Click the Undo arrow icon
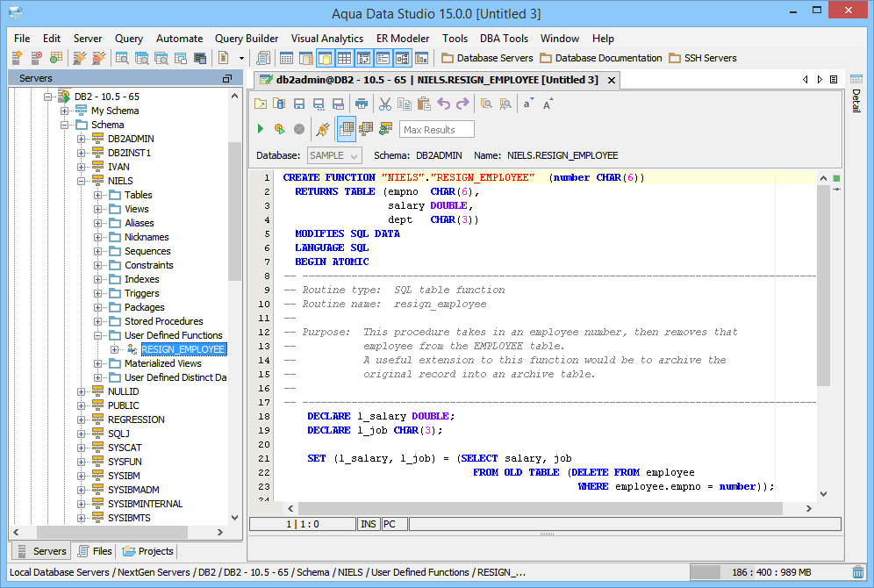 pyautogui.click(x=443, y=104)
